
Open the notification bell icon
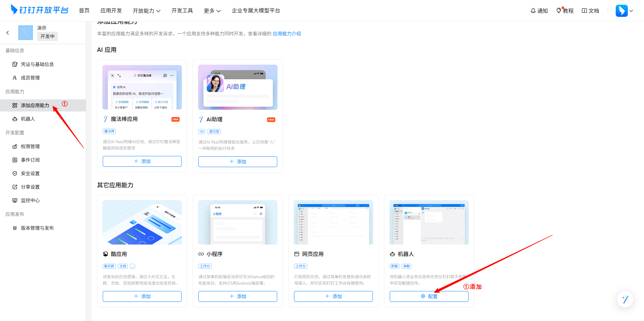pos(533,11)
